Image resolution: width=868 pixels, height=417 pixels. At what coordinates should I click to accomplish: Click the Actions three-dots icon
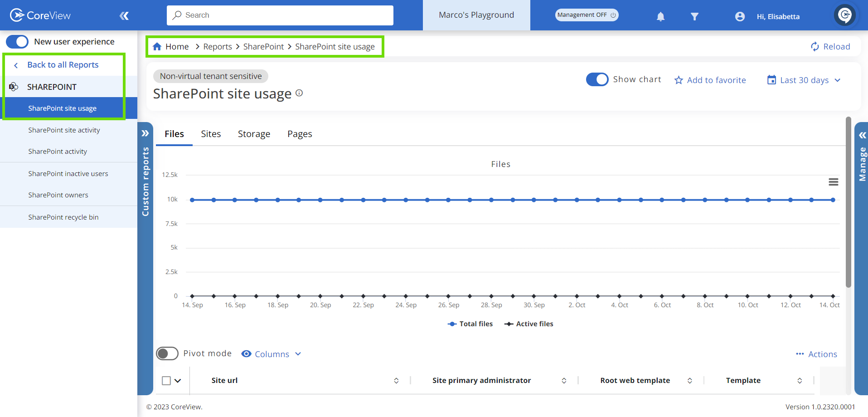800,354
